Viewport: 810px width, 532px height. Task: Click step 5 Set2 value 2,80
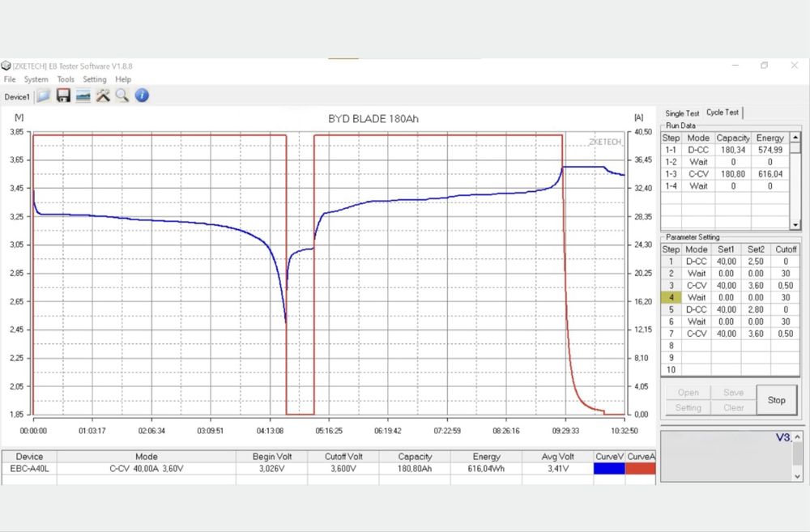pyautogui.click(x=756, y=309)
